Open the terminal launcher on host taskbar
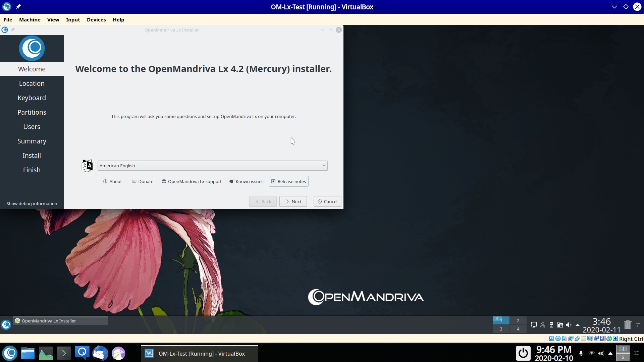Image resolution: width=644 pixels, height=362 pixels. click(64, 353)
